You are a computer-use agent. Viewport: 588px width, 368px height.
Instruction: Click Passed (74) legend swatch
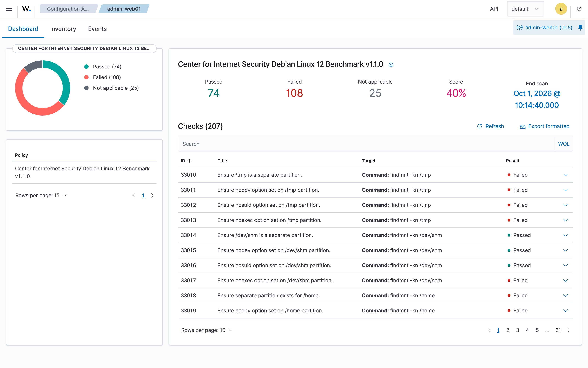[x=86, y=66]
